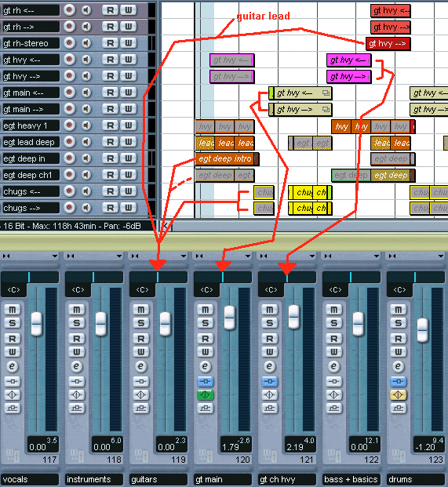The height and width of the screenshot is (487, 448).
Task: Enable record on chugs <-- track
Action: click(x=69, y=191)
